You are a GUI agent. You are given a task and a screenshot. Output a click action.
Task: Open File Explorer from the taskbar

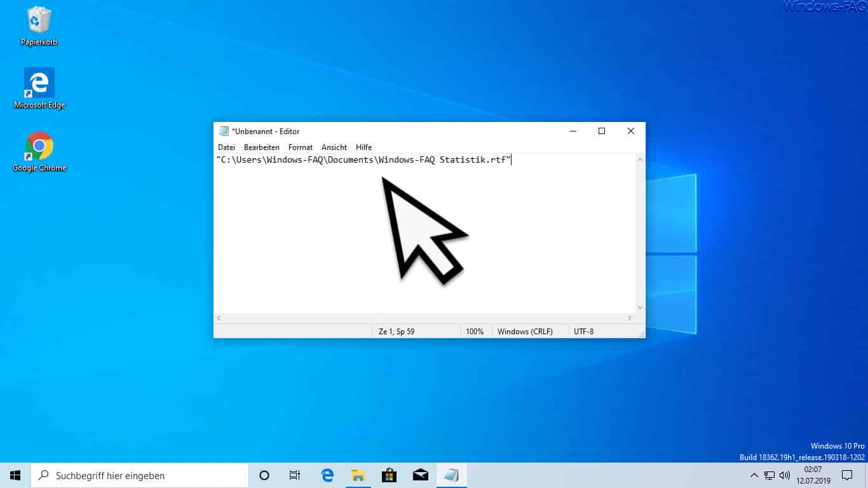[x=358, y=475]
